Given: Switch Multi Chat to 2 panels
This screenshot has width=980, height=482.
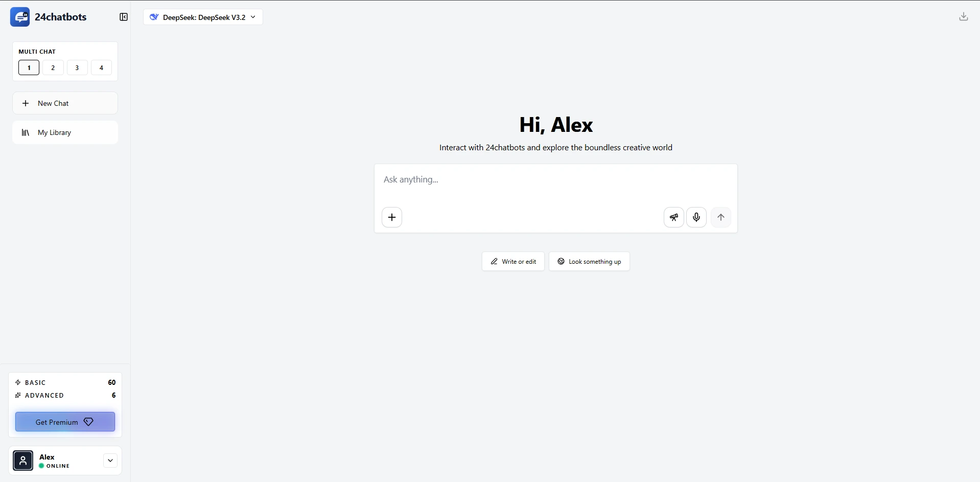Looking at the screenshot, I should 53,67.
